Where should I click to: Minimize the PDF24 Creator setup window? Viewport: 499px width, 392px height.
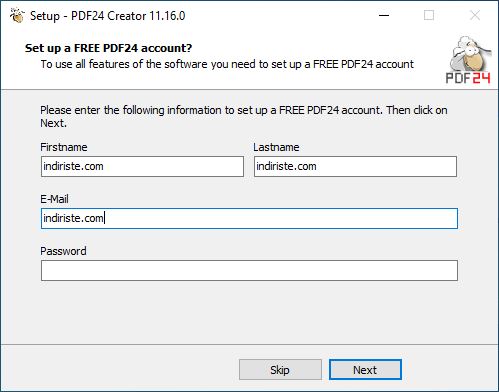[384, 15]
